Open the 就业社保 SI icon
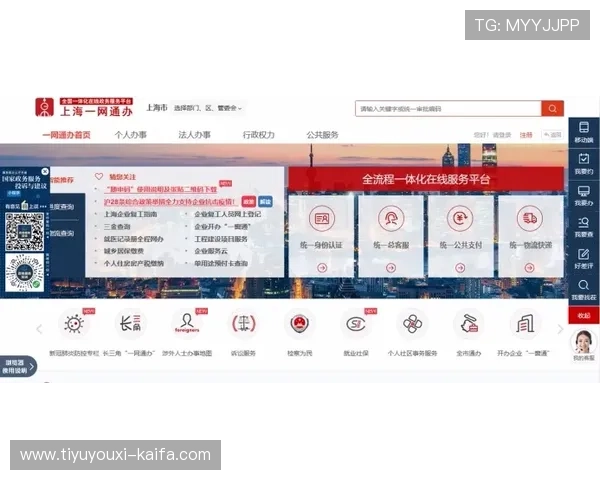Viewport: 600px width, 480px height. [356, 324]
